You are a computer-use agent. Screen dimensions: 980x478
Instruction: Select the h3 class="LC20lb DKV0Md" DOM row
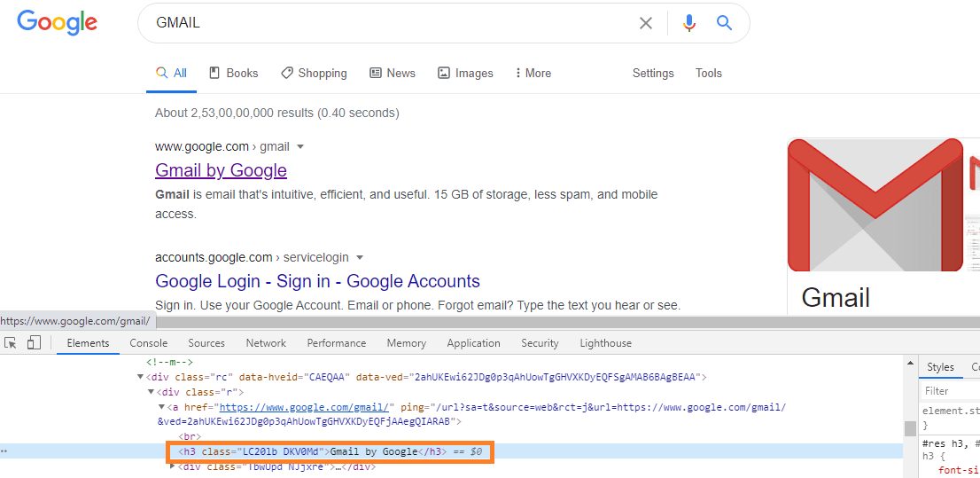(331, 451)
